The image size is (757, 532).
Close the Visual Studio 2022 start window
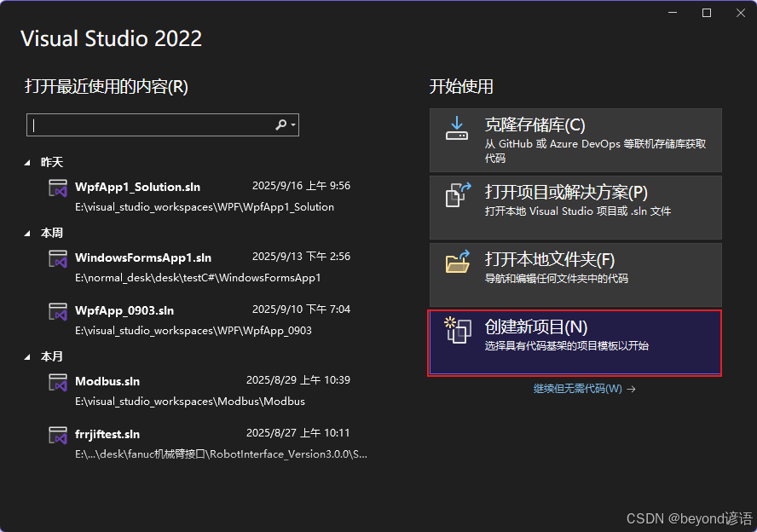click(x=741, y=13)
